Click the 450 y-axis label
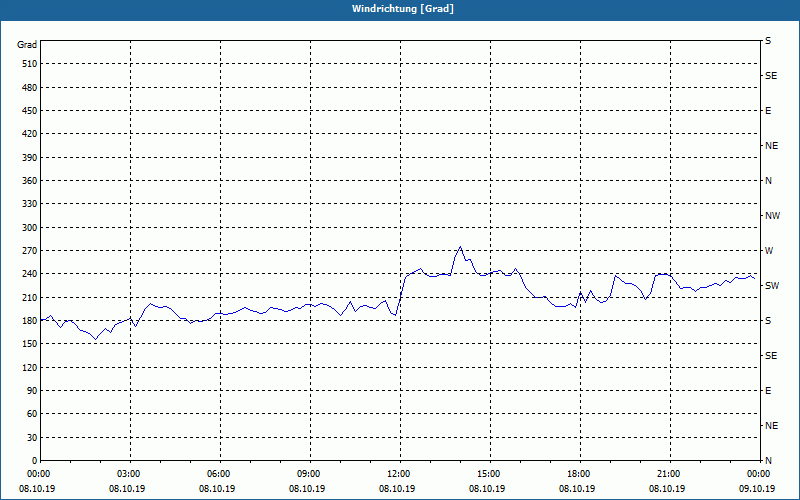Image resolution: width=800 pixels, height=500 pixels. [x=30, y=111]
